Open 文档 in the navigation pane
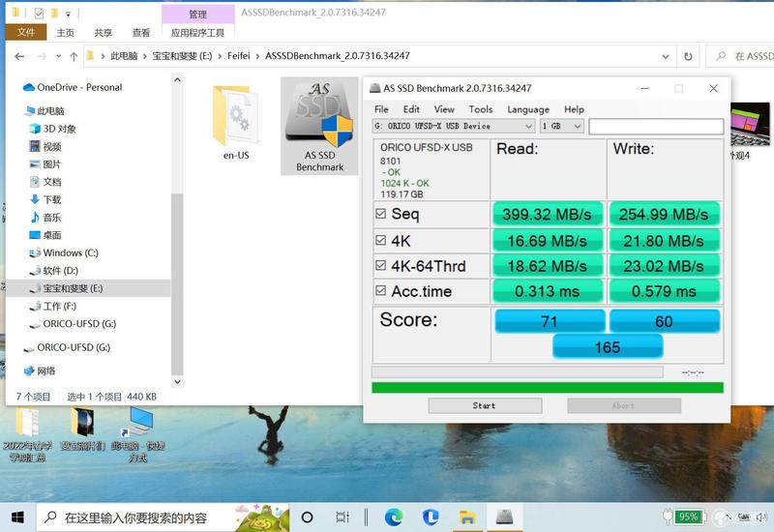 click(x=45, y=182)
